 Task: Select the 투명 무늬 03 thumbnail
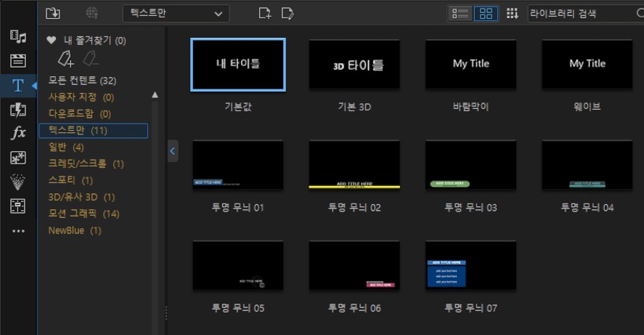[470, 165]
